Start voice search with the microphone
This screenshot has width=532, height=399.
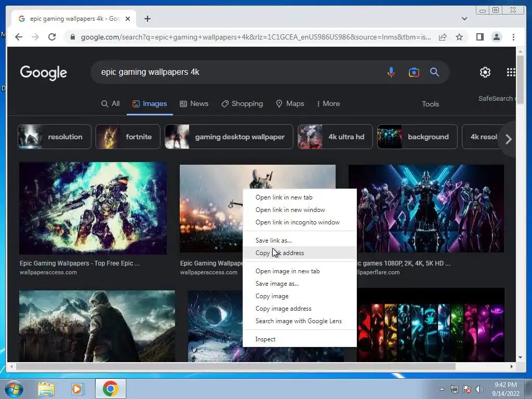pyautogui.click(x=391, y=72)
